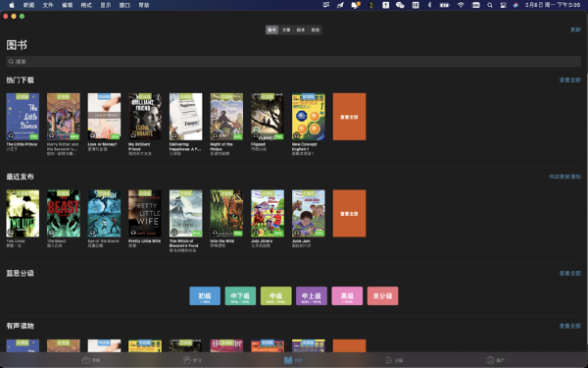Select the purple 中上级 level swatch

(312, 296)
